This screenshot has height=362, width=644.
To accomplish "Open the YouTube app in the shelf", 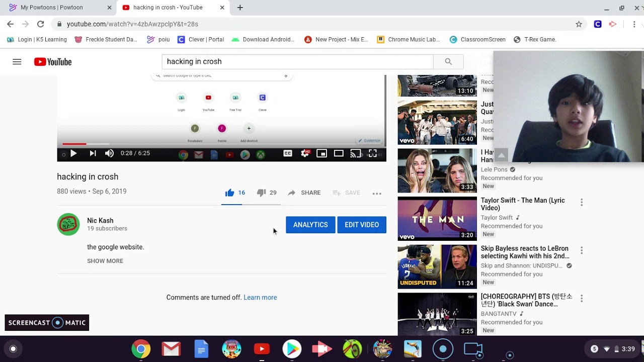I will tap(262, 349).
